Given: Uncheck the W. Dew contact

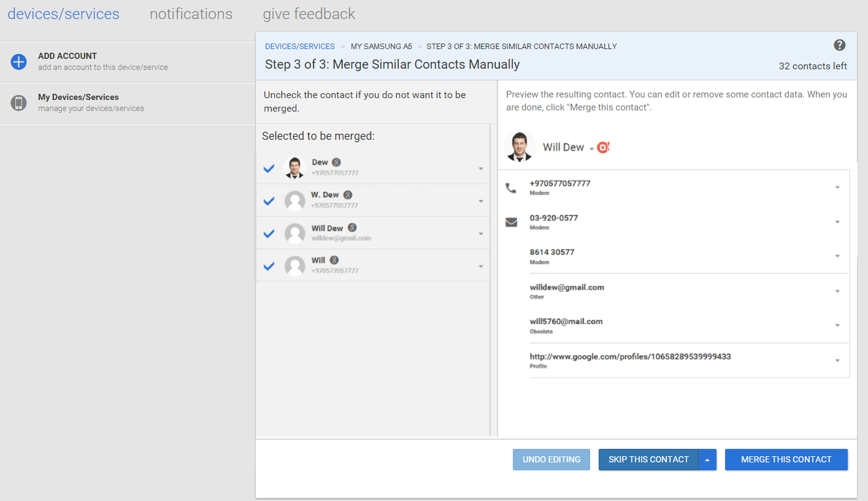Looking at the screenshot, I should click(x=269, y=201).
